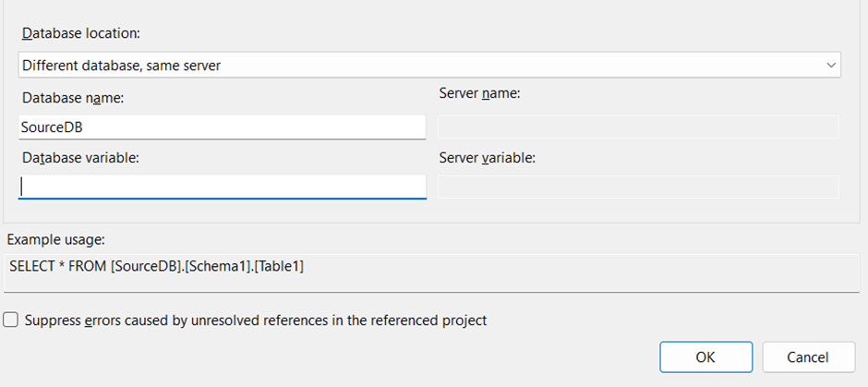Viewport: 868px width, 387px height.
Task: Select the 'Different database, same server' combo box
Action: click(x=429, y=66)
